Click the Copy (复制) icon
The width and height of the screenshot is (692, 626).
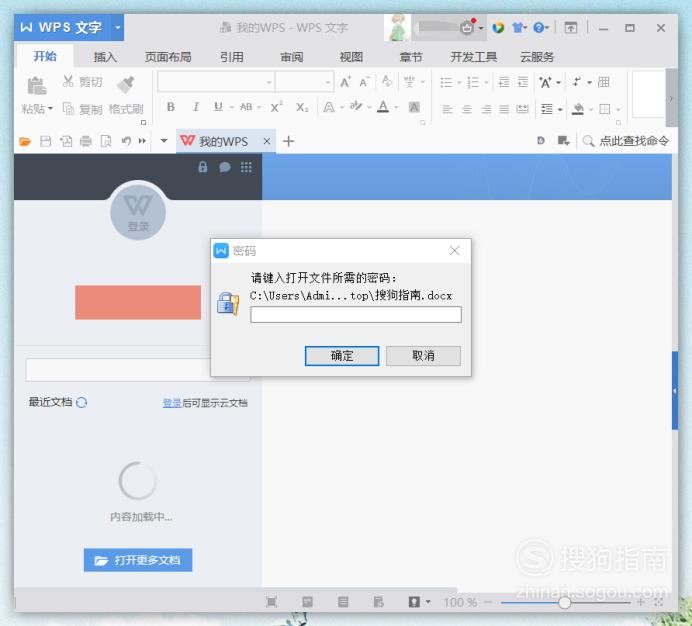click(68, 108)
